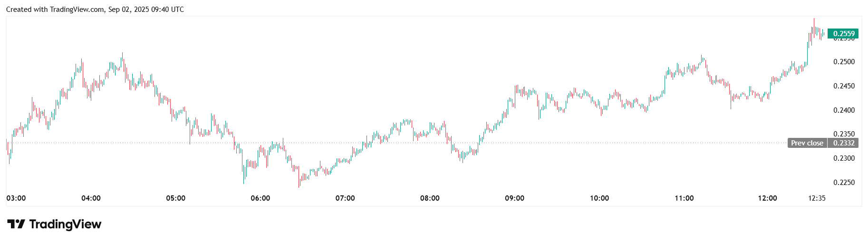Click the 0.2400 price scale value
Image resolution: width=868 pixels, height=242 pixels.
click(844, 110)
